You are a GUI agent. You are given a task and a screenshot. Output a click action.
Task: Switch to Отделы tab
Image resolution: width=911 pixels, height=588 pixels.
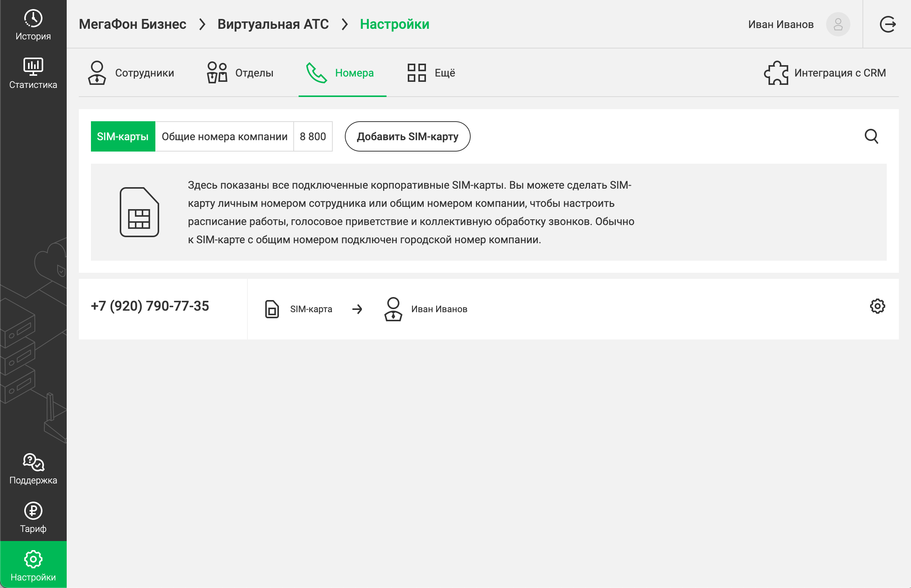[x=240, y=72]
